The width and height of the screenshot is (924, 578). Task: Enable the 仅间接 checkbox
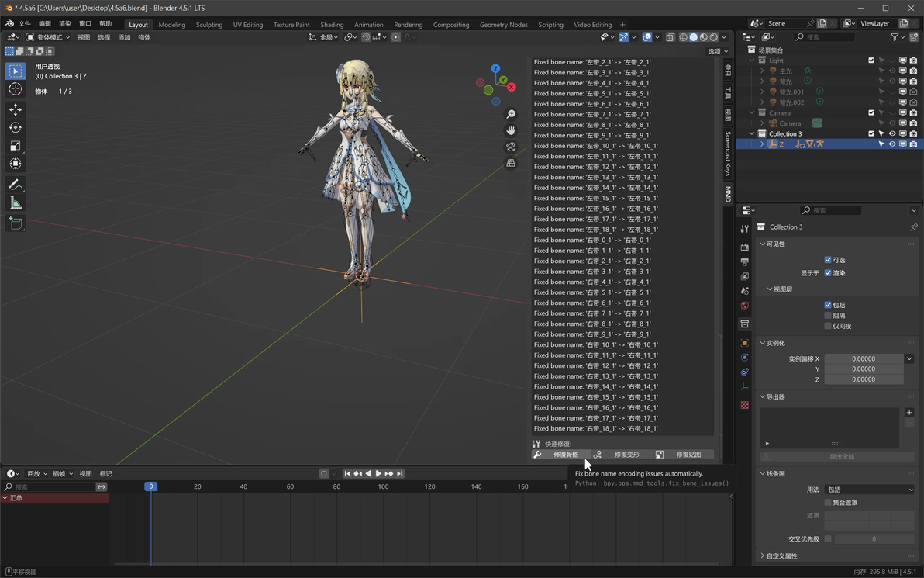click(828, 326)
